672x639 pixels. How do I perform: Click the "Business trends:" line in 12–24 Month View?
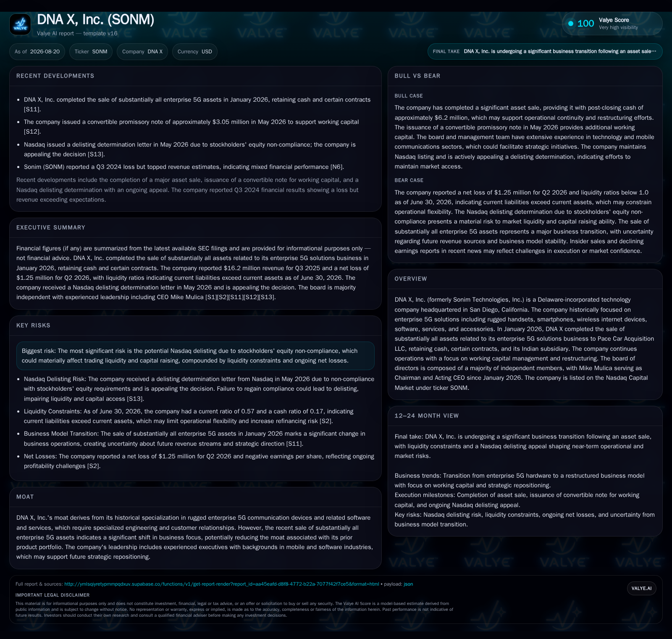520,481
